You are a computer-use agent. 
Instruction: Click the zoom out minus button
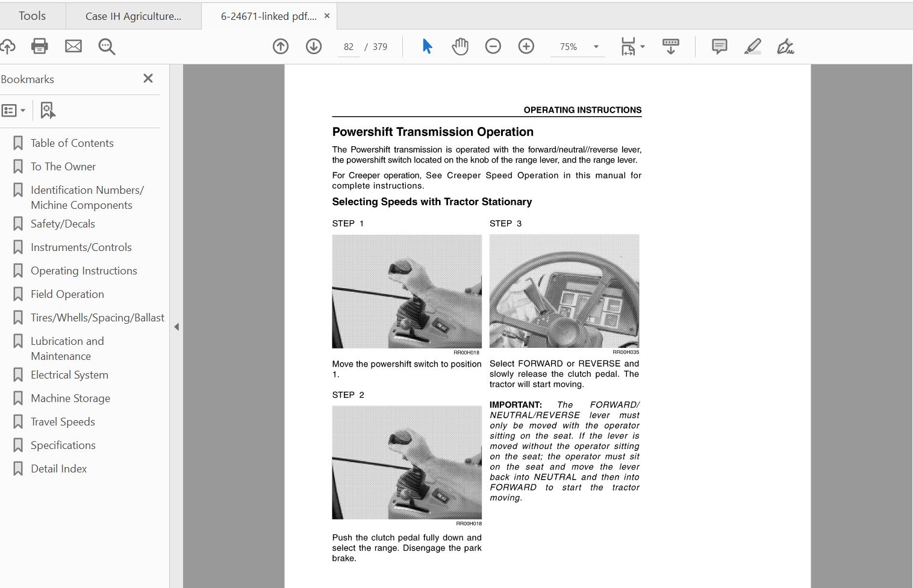click(493, 46)
